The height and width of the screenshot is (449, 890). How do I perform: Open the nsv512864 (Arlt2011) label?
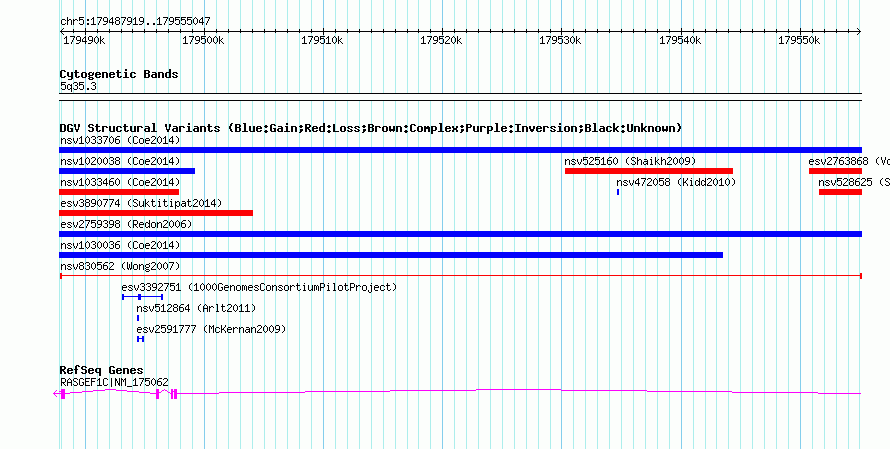pyautogui.click(x=196, y=308)
